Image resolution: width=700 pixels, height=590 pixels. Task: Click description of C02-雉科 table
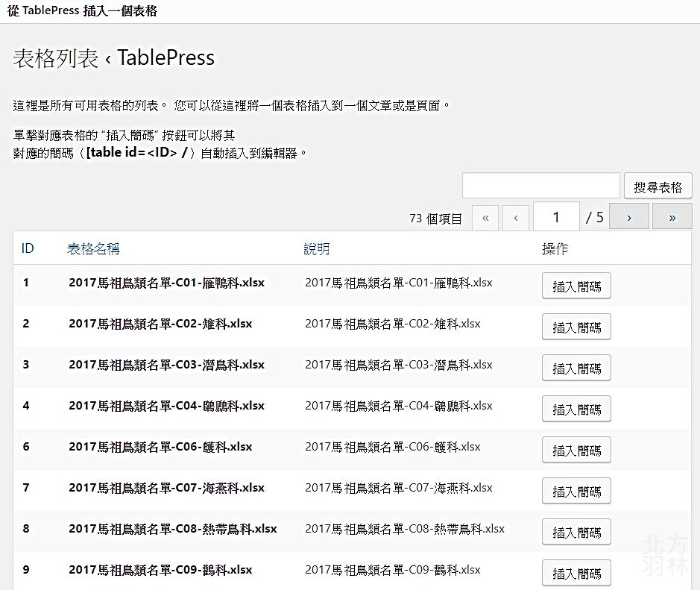(x=393, y=324)
